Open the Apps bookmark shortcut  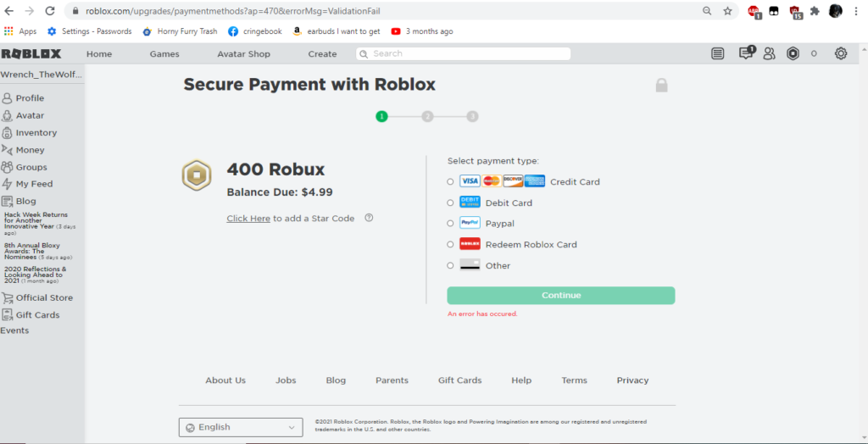[20, 31]
